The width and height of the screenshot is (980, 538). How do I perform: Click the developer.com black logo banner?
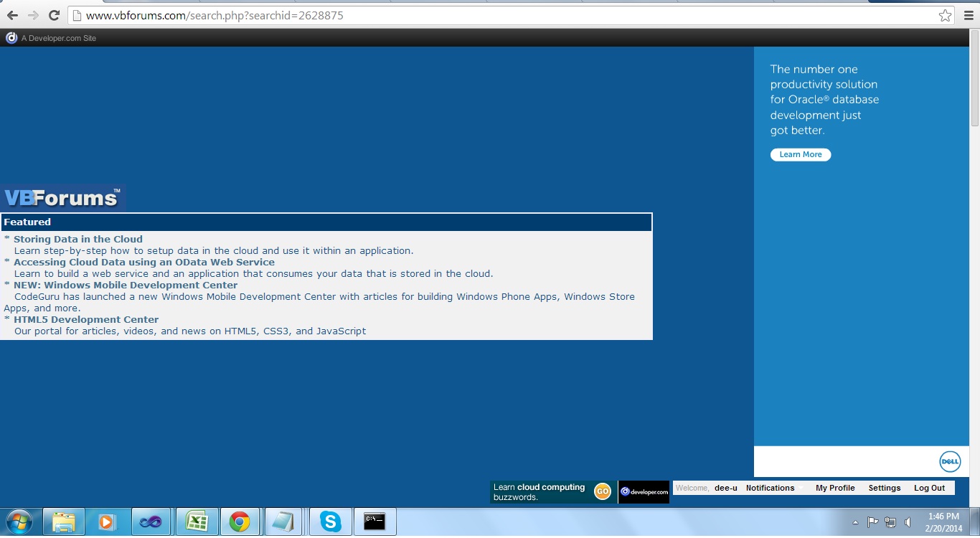[x=644, y=491]
